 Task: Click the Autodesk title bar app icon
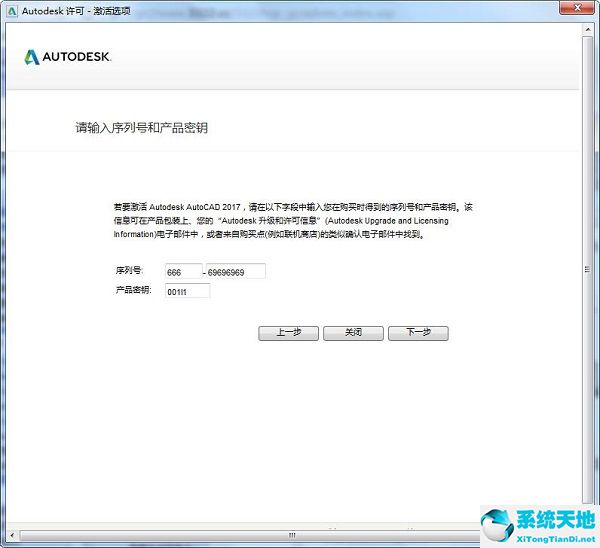coord(12,11)
